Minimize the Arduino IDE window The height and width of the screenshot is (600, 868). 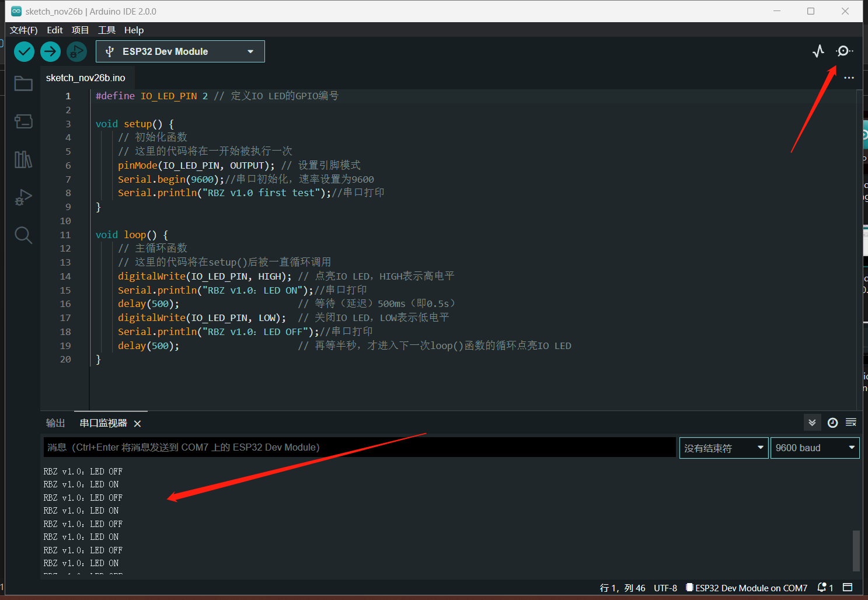point(776,11)
